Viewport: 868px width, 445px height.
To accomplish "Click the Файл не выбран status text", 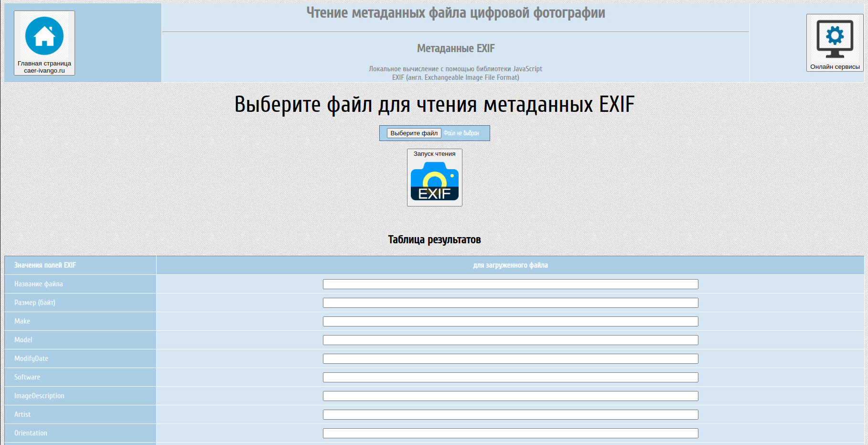I will coord(461,133).
